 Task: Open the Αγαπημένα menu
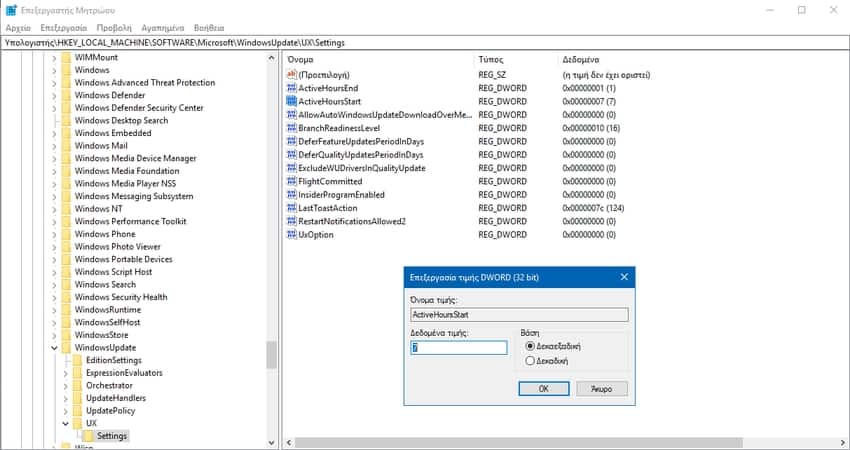click(x=163, y=28)
